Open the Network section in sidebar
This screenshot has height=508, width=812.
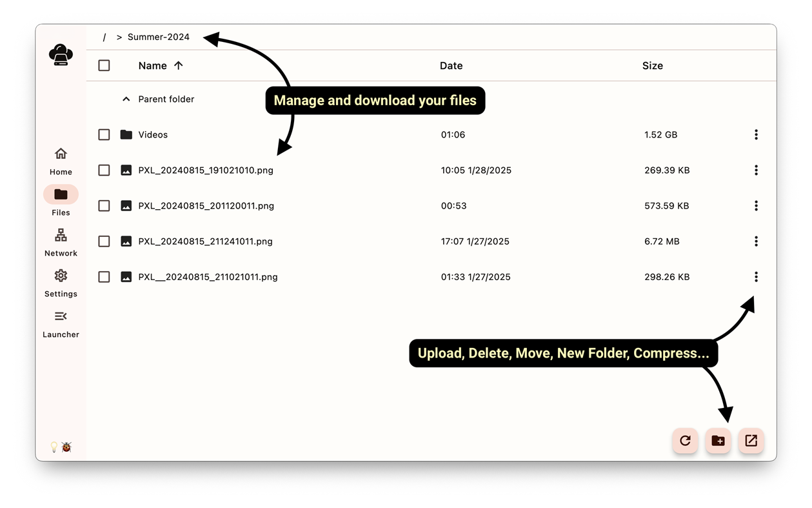(61, 242)
